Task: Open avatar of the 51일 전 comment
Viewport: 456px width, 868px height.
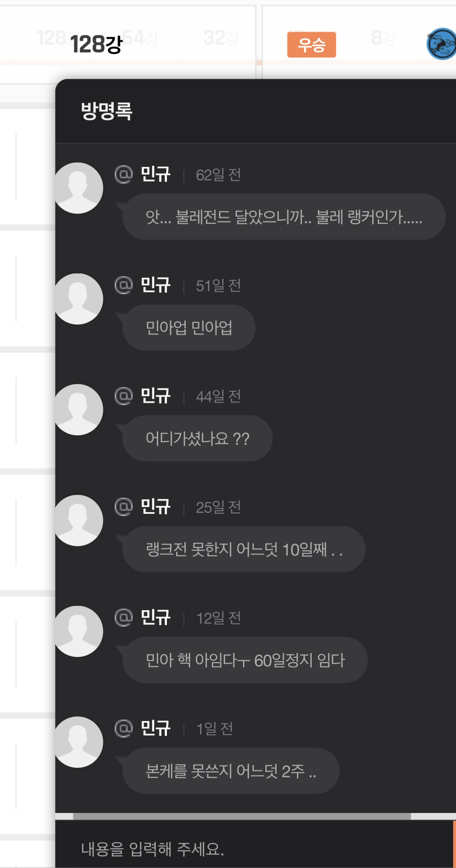Action: coord(78,299)
